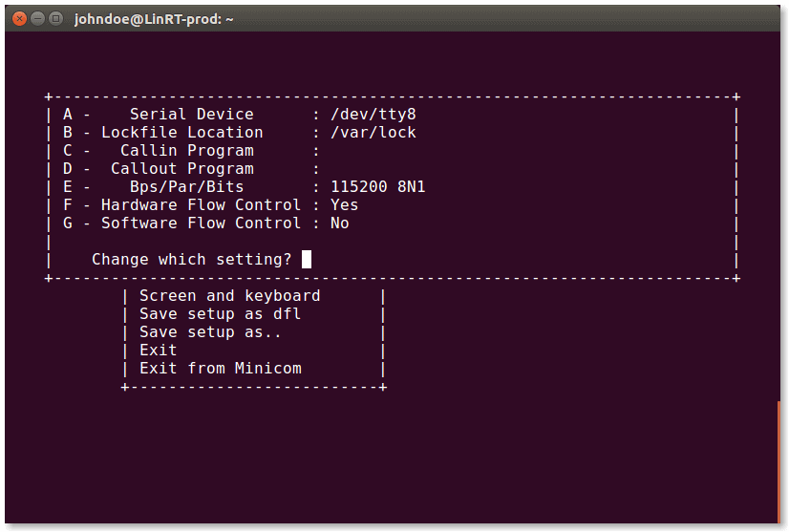Maximize the terminal window
The image size is (789, 532).
[x=55, y=18]
